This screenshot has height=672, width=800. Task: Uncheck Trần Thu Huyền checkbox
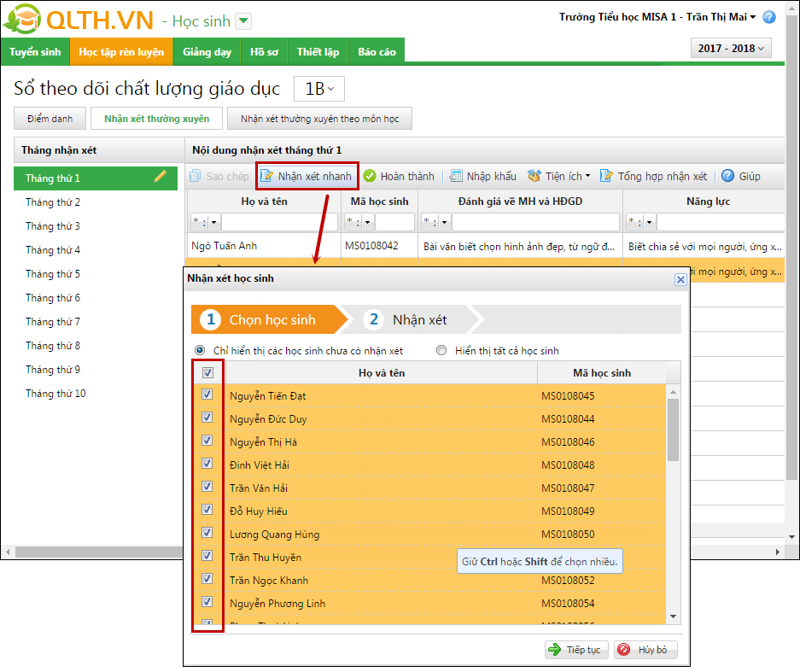coord(207,556)
